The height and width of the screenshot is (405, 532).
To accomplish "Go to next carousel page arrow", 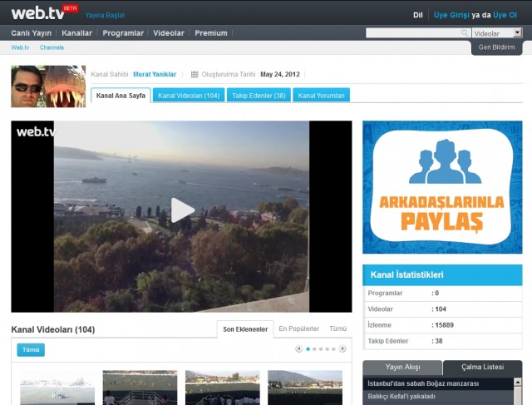I will point(342,348).
